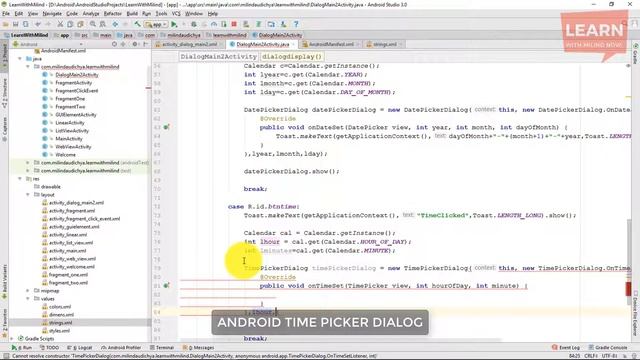Select MainActivity class in project tree
The height and width of the screenshot is (360, 640).
click(x=69, y=139)
